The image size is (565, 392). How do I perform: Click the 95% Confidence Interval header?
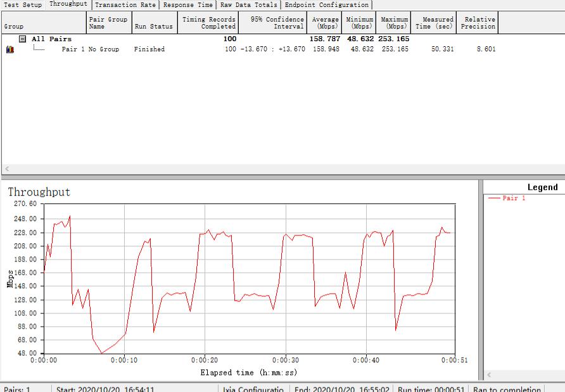(273, 23)
